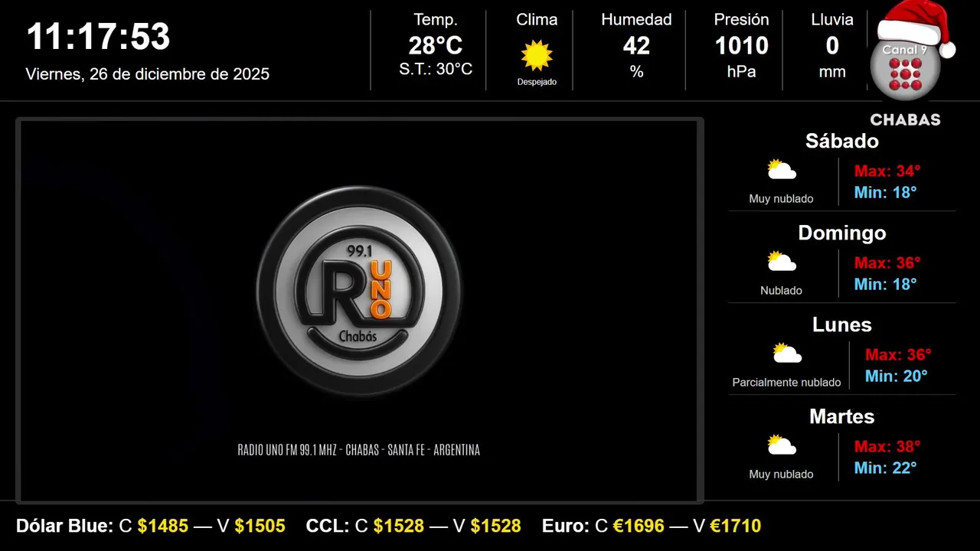Click the CCL buy price after C
Screen dimensions: 980x551
click(x=399, y=527)
